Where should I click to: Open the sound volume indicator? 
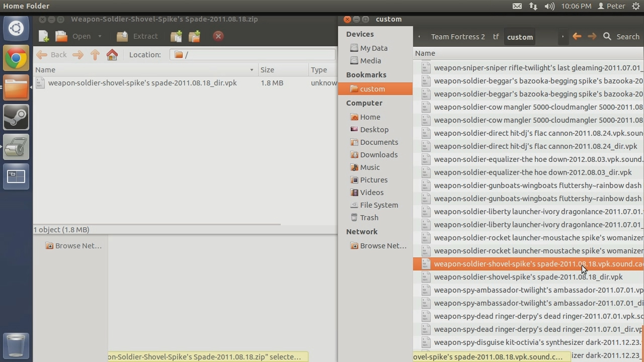click(x=549, y=6)
